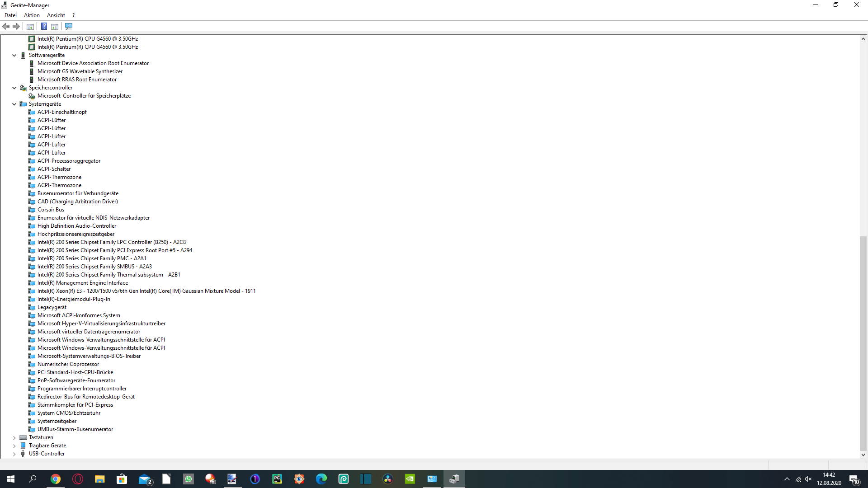868x488 pixels.
Task: Select Corsair Bus device
Action: tap(51, 210)
